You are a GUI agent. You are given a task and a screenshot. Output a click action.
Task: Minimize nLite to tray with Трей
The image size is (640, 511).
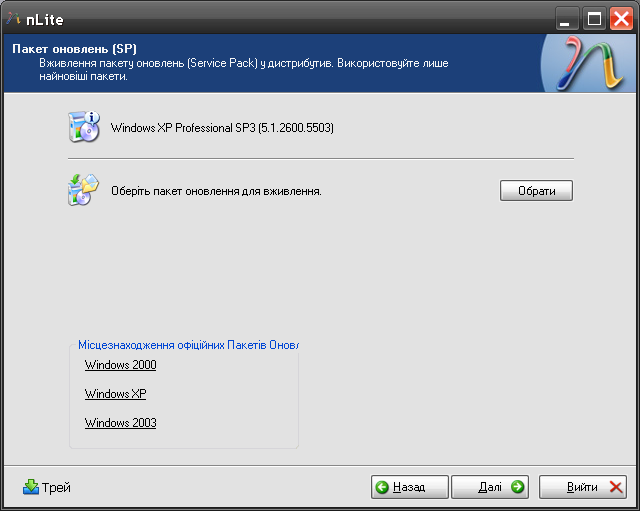coord(47,487)
